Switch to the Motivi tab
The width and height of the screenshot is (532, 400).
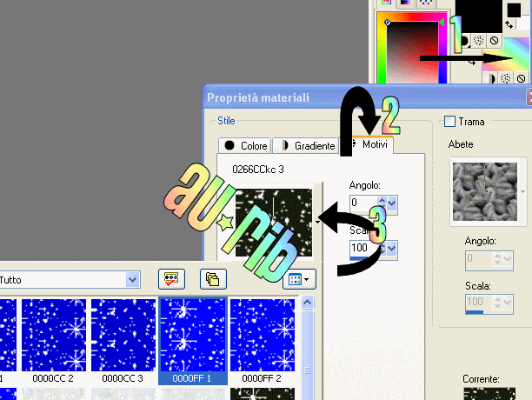click(x=373, y=144)
